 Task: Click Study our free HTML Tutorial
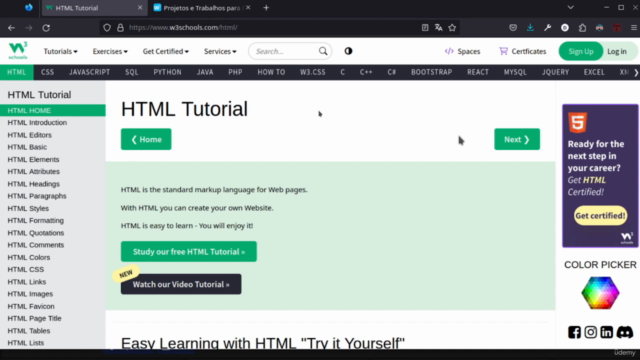click(x=189, y=251)
